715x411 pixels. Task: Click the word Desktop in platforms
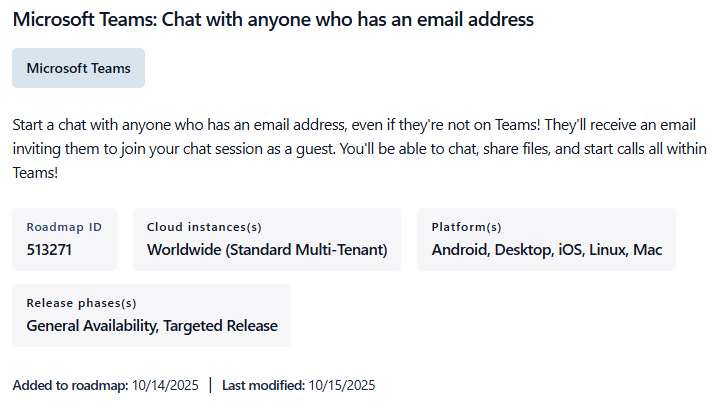524,250
